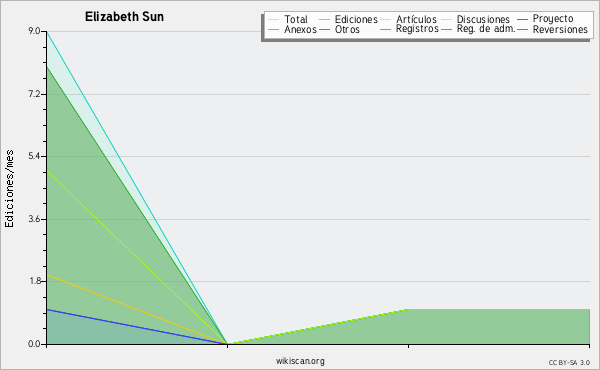Select the Ediciones legend label
Screen dimensions: 600x370
[x=356, y=19]
